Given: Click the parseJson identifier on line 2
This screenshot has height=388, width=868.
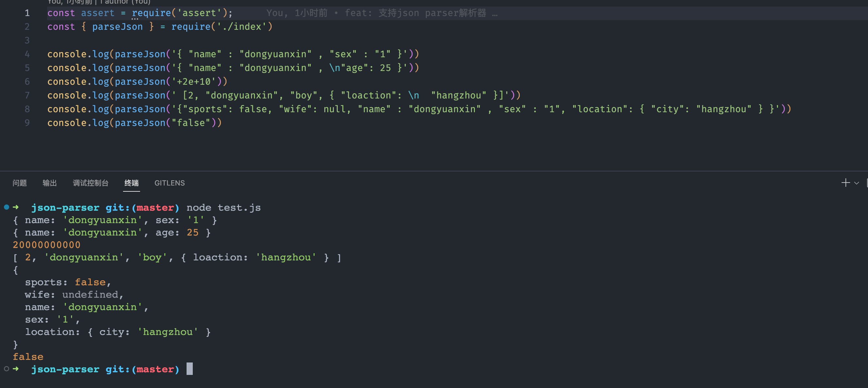Looking at the screenshot, I should point(117,27).
